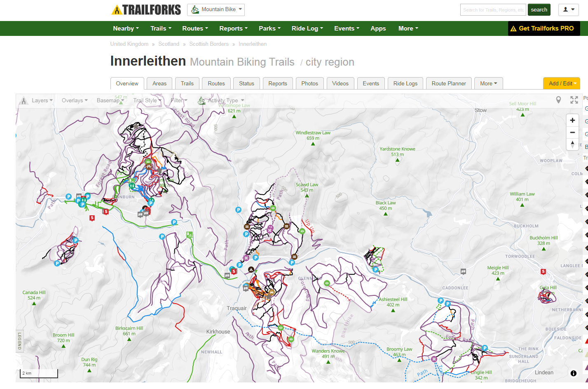Click the parking marker near Traquair Glen
The width and height of the screenshot is (588, 389).
[x=292, y=262]
